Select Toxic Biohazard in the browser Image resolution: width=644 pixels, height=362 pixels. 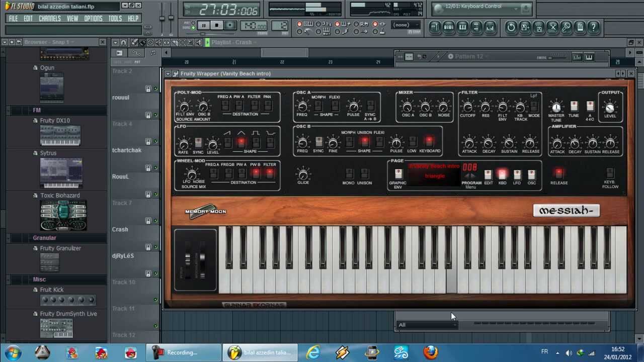point(60,196)
